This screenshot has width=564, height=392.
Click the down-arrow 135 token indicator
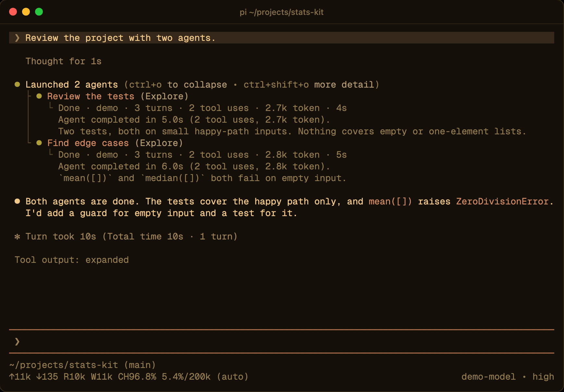tap(47, 377)
